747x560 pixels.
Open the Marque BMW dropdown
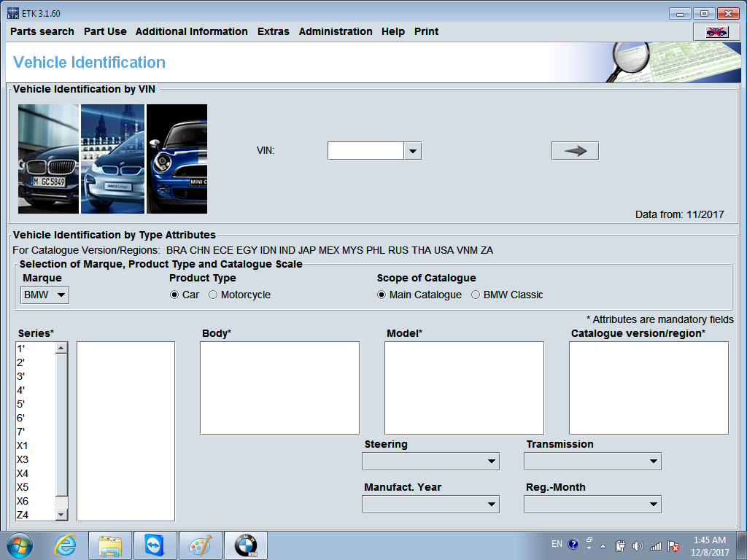pos(44,295)
